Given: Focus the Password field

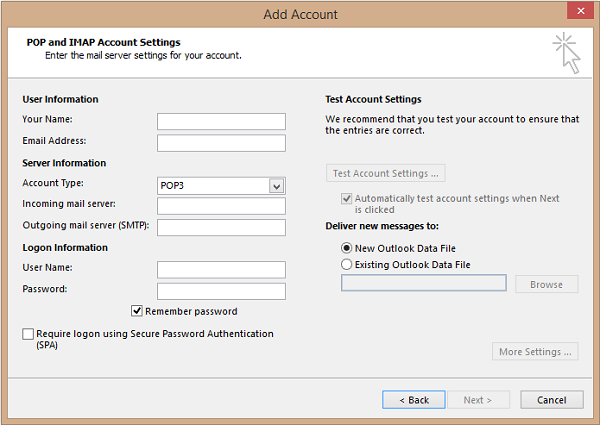Looking at the screenshot, I should click(x=221, y=291).
